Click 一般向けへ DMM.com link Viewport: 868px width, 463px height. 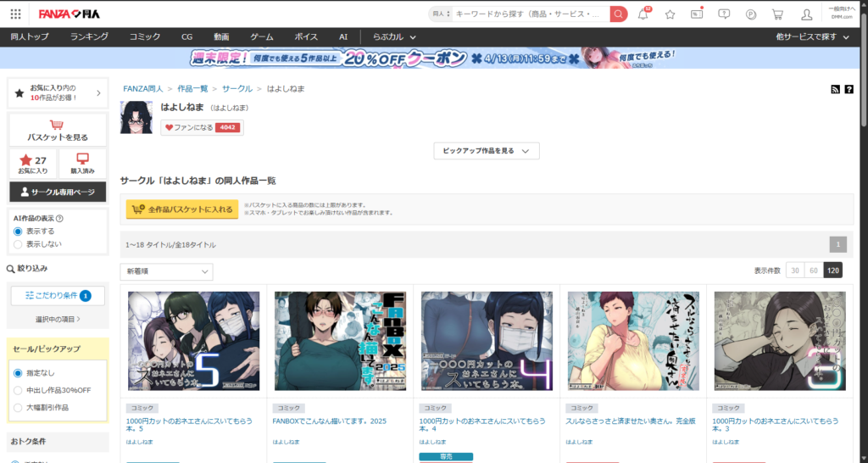[842, 13]
